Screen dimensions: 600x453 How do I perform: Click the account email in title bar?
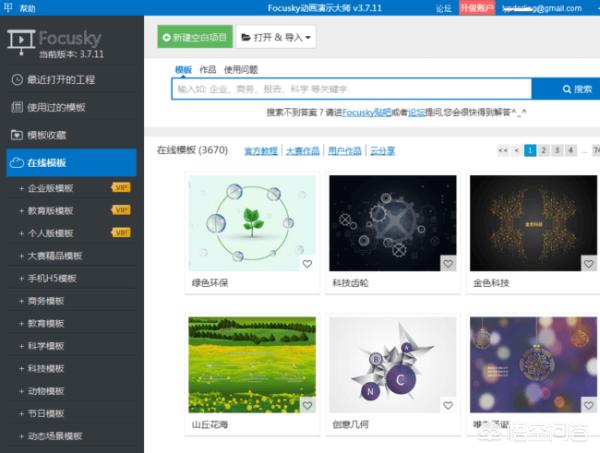(542, 8)
